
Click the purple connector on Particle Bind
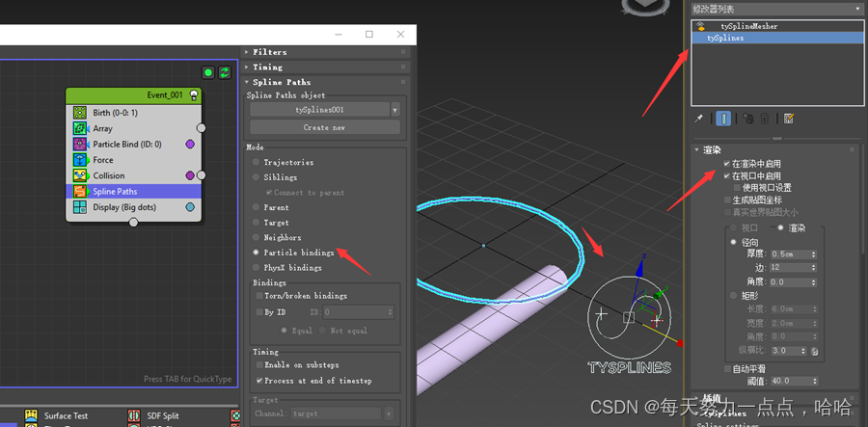click(190, 145)
